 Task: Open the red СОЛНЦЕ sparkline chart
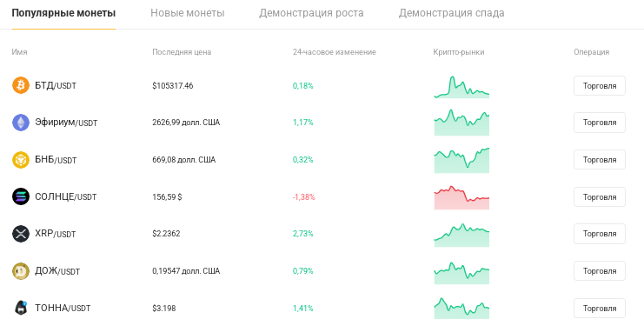[x=461, y=197]
